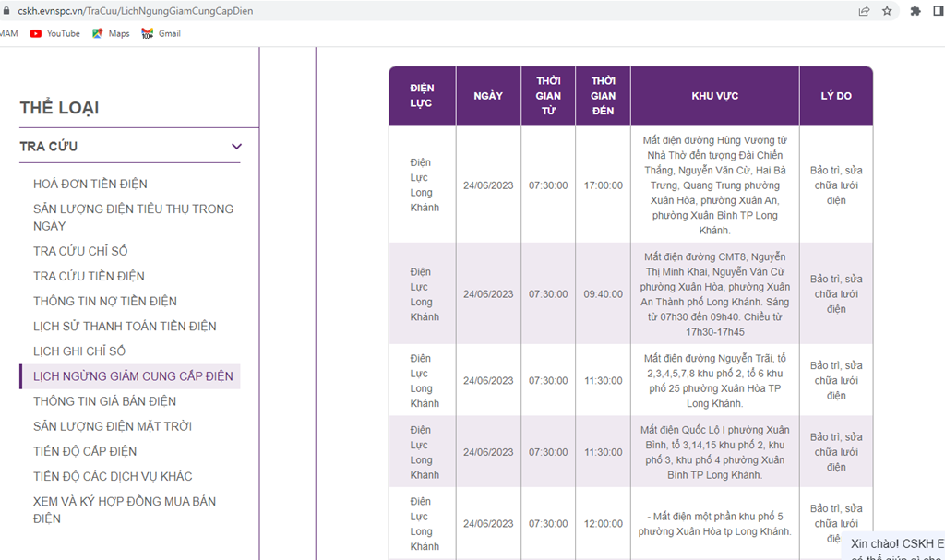Collapse the TRA CỨU section chevron
The height and width of the screenshot is (560, 945).
pos(236,147)
